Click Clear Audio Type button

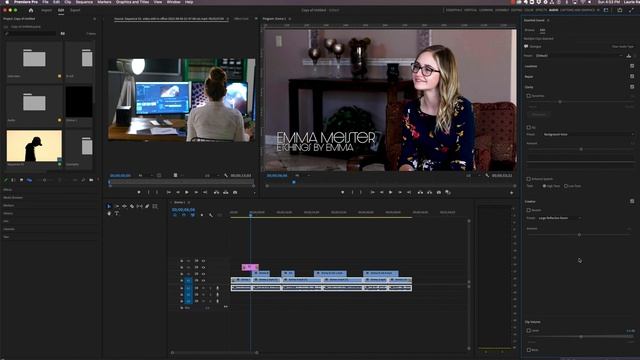click(623, 47)
